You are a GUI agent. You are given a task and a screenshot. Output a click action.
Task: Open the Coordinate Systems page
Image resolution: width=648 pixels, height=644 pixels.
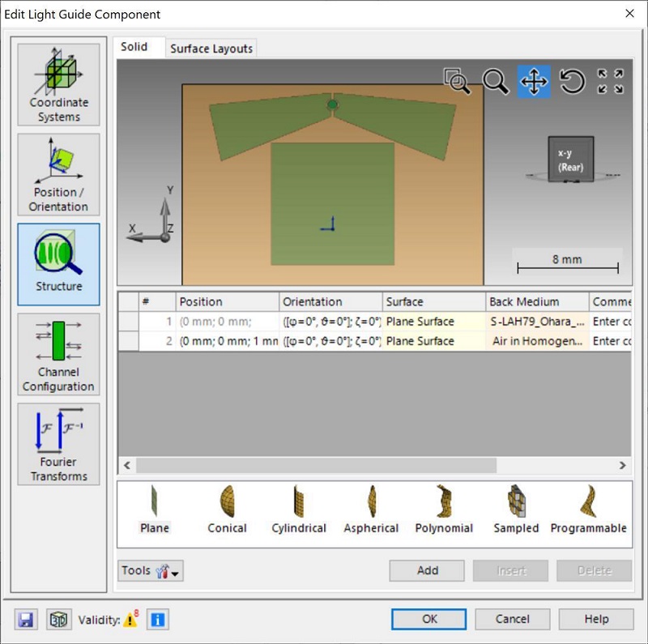click(x=58, y=84)
